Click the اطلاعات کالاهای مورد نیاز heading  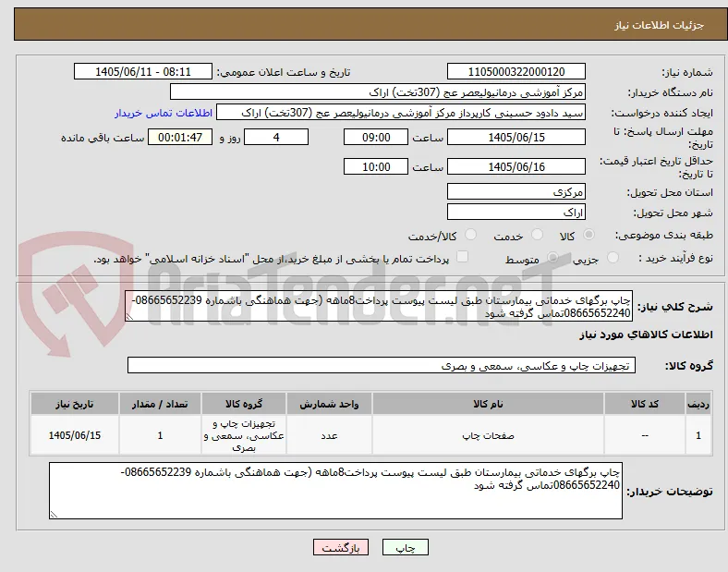point(646,335)
